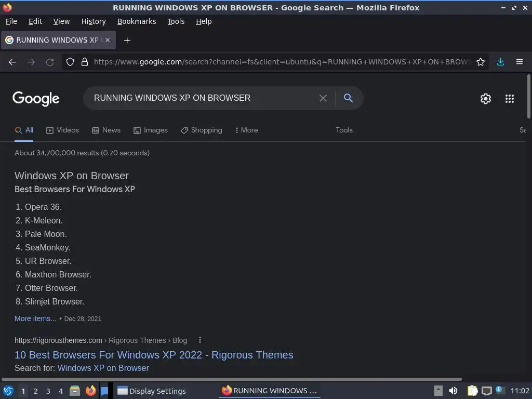Focus the Firefox URL address bar

[282, 62]
